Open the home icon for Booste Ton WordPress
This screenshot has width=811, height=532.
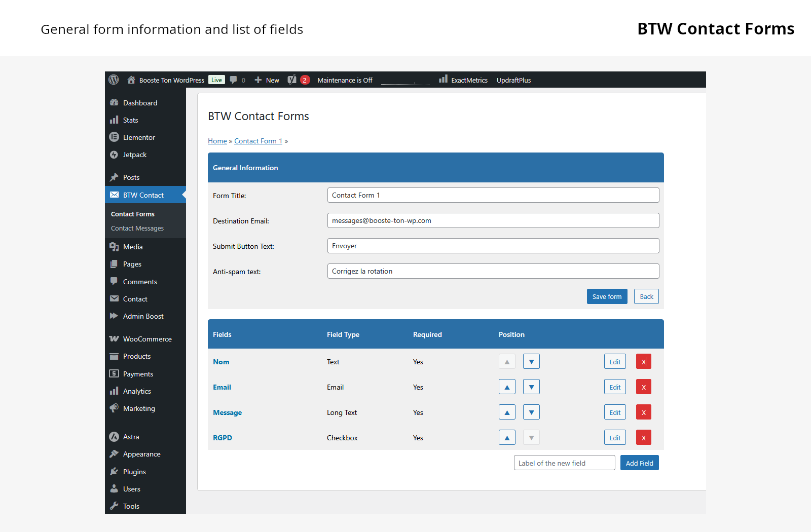coord(131,80)
